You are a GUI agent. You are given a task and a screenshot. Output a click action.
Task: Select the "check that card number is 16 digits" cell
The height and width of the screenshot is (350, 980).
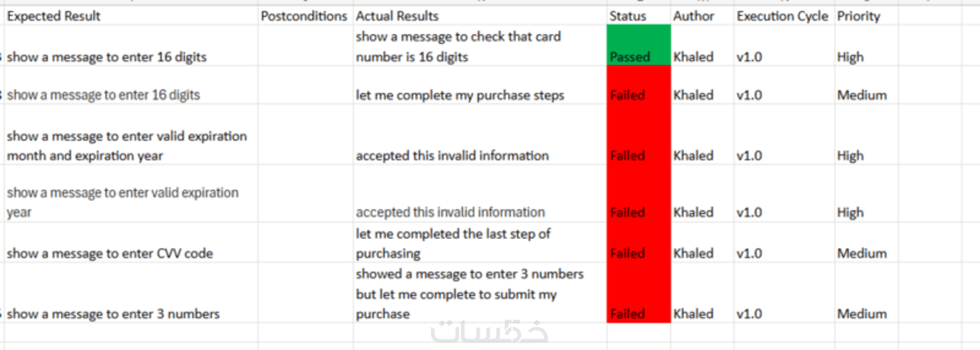pos(458,46)
